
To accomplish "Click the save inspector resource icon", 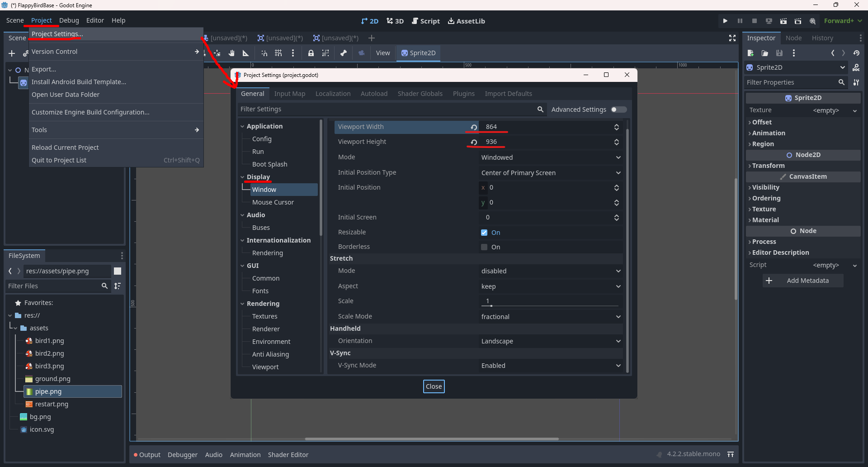I will 779,53.
